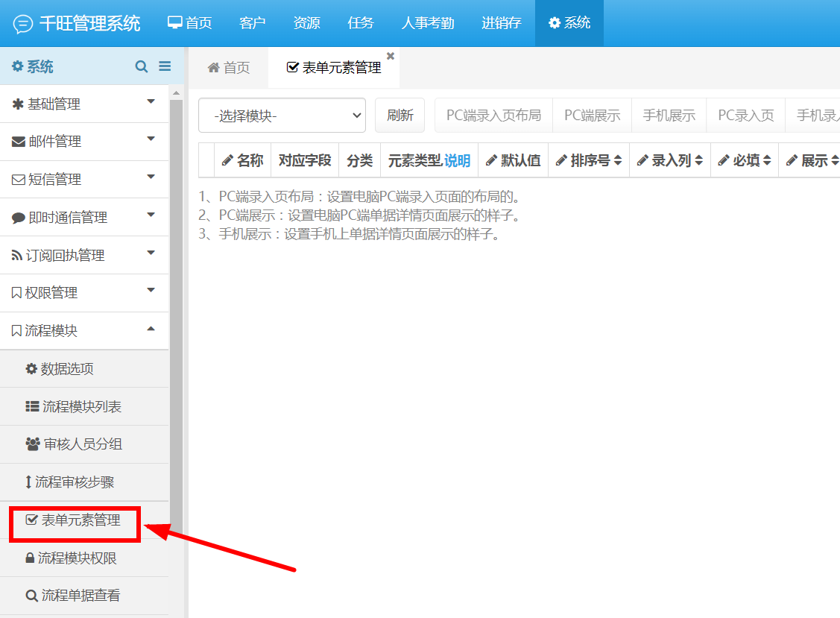Click the gear icon next to 数据选项

[31, 369]
